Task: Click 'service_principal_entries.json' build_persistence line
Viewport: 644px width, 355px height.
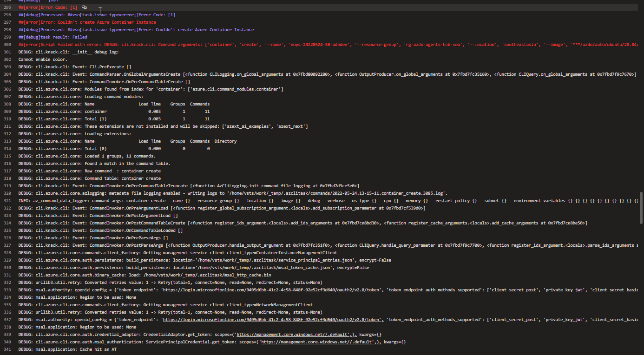Action: [x=205, y=260]
